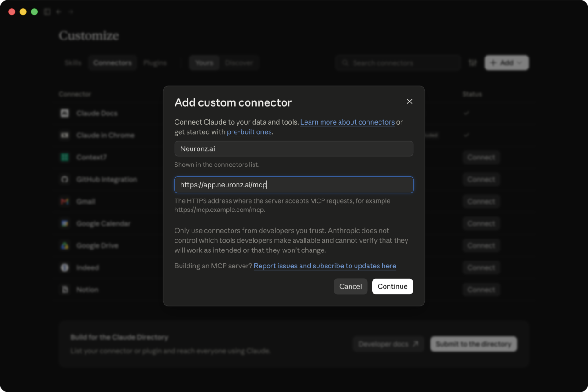Select the Connectors tab
This screenshot has width=588, height=392.
coord(113,63)
